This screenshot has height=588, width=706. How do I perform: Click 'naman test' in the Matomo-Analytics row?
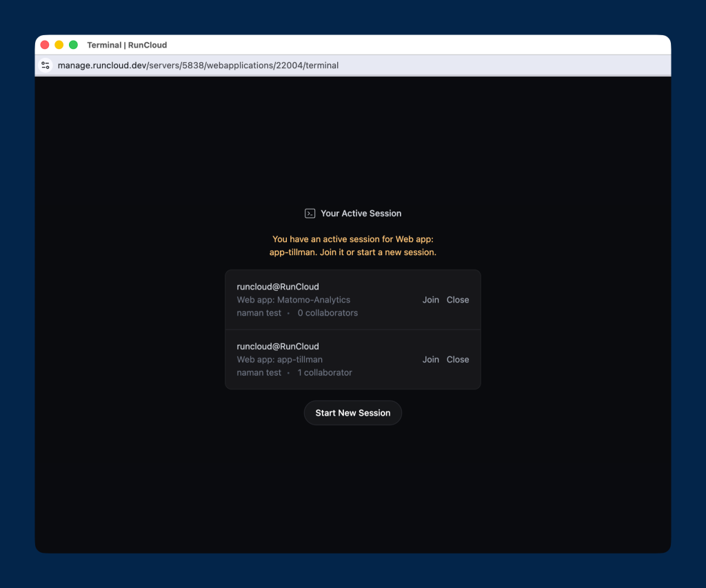tap(259, 313)
